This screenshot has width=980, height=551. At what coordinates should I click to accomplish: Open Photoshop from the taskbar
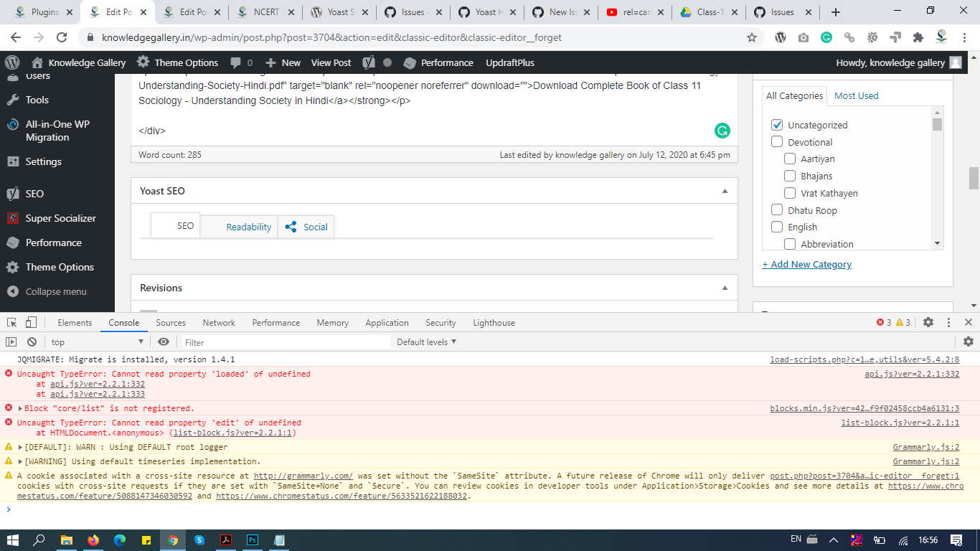pos(253,540)
